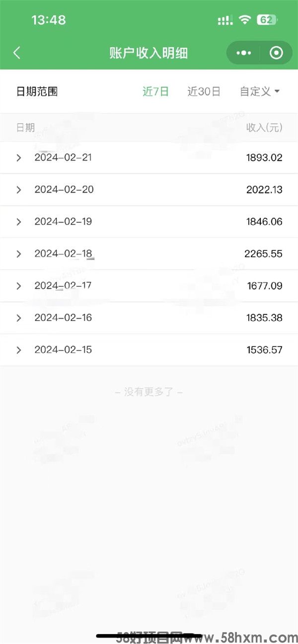Image resolution: width=298 pixels, height=644 pixels.
Task: Tap the cellular signal bars icon
Action: (x=225, y=20)
